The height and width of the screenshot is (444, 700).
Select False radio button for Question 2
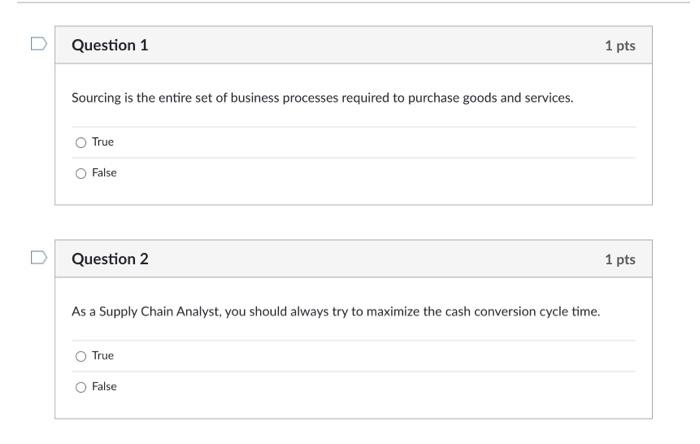tap(81, 387)
